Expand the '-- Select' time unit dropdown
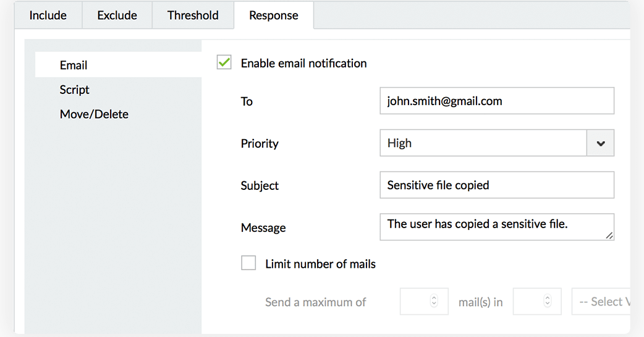The image size is (644, 337). point(603,302)
